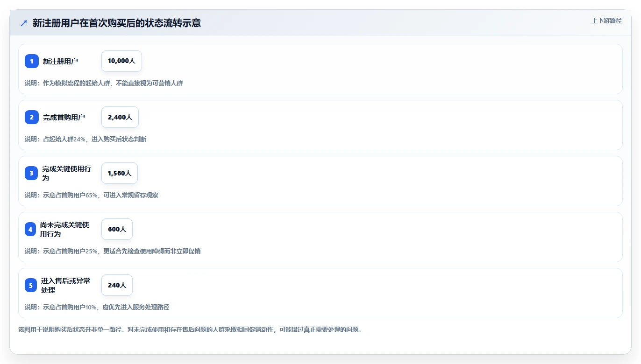The width and height of the screenshot is (641, 364).
Task: Select the 2,400人 value chip
Action: pos(120,117)
